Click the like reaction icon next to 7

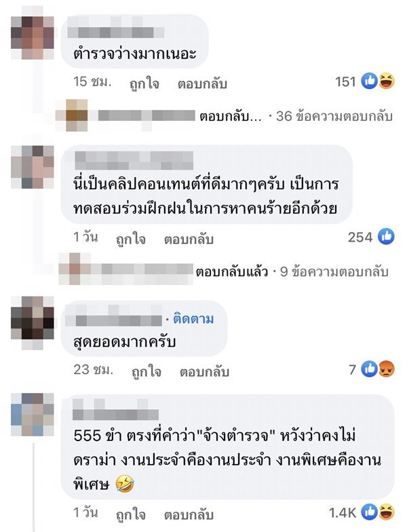(369, 369)
